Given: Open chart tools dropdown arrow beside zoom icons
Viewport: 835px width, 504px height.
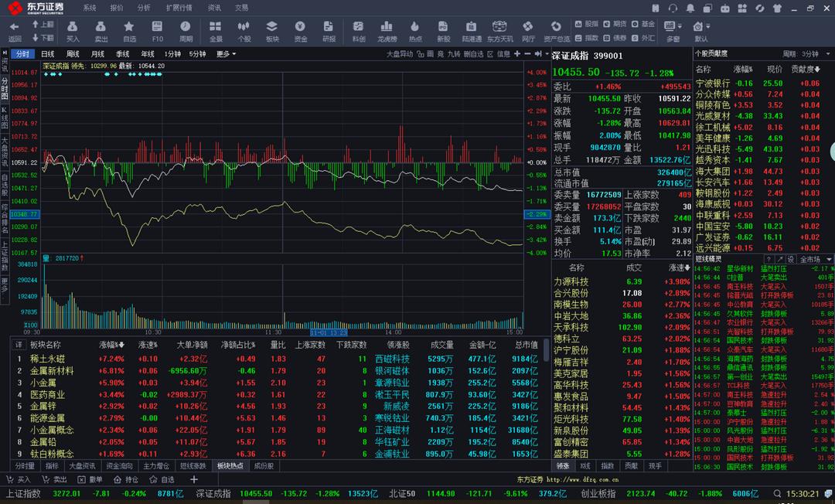Looking at the screenshot, I should click(547, 54).
